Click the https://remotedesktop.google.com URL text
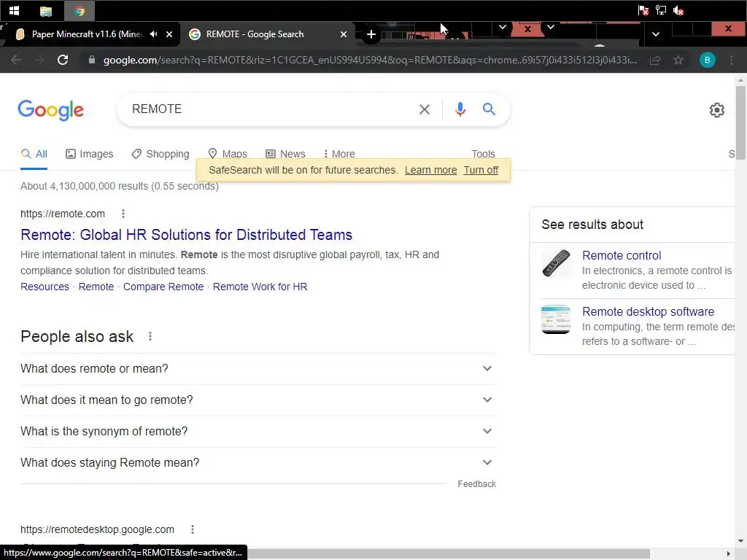747x560 pixels. (97, 529)
